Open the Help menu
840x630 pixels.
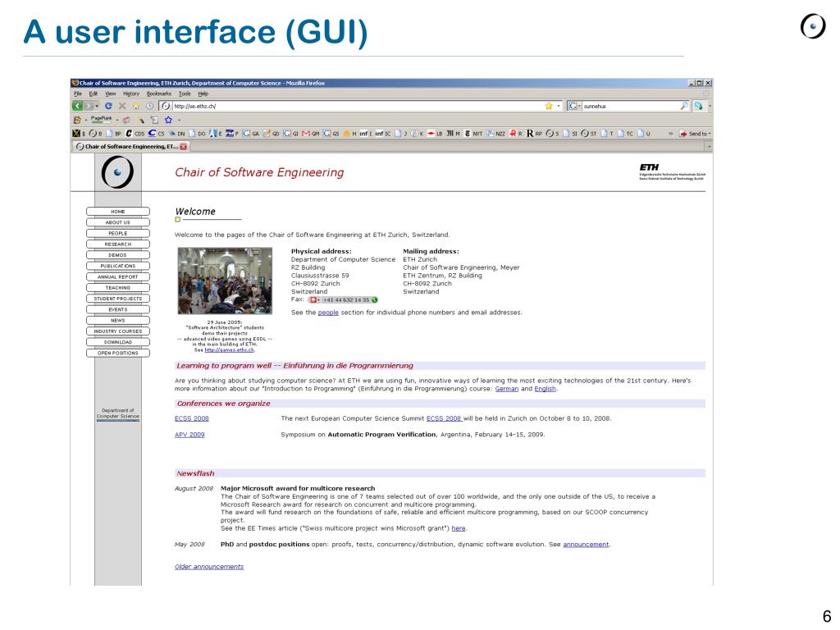203,94
